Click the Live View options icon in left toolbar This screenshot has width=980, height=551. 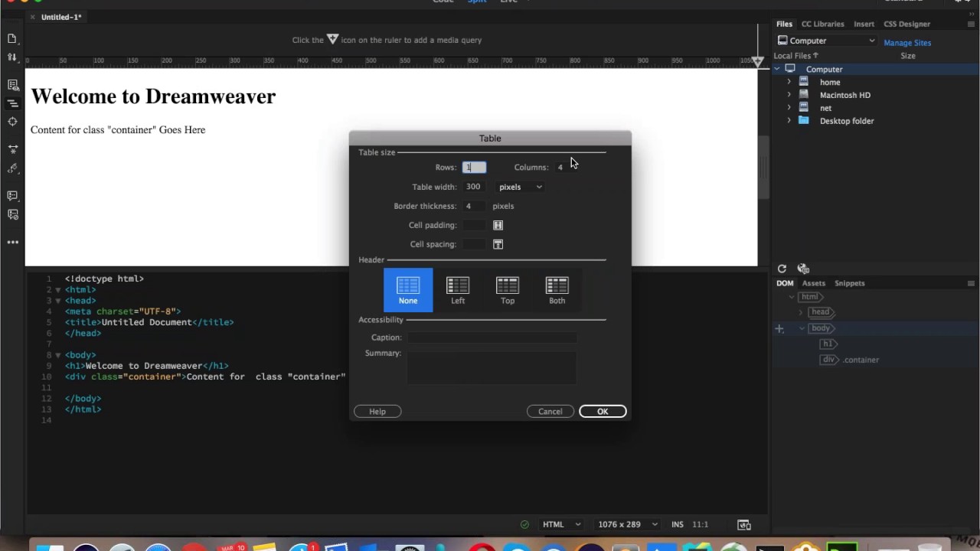click(12, 85)
